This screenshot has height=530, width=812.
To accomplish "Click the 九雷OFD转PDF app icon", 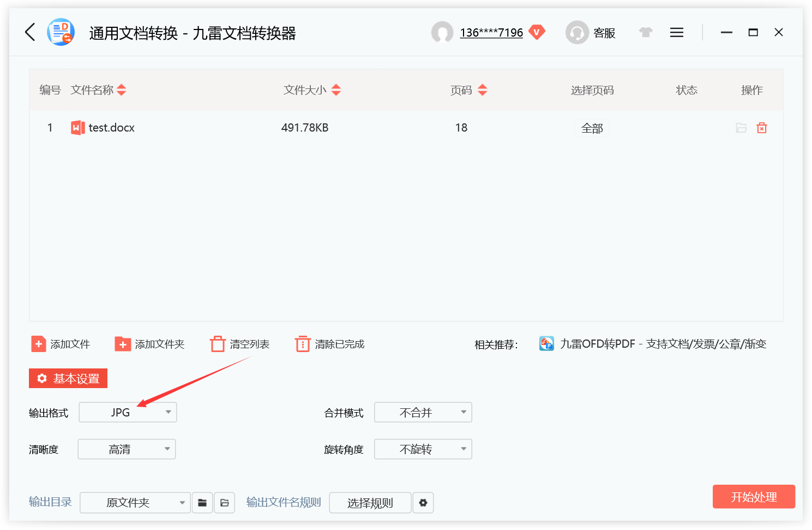I will tap(546, 343).
